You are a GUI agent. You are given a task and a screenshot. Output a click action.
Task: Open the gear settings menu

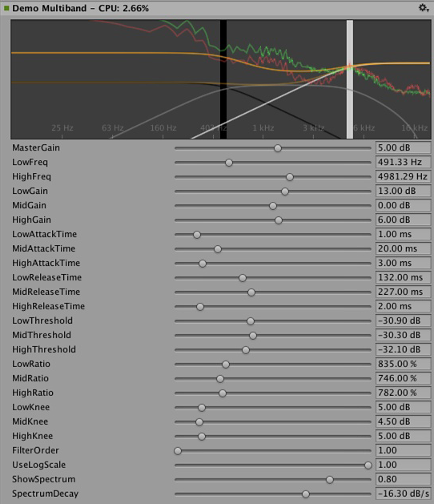coord(424,8)
